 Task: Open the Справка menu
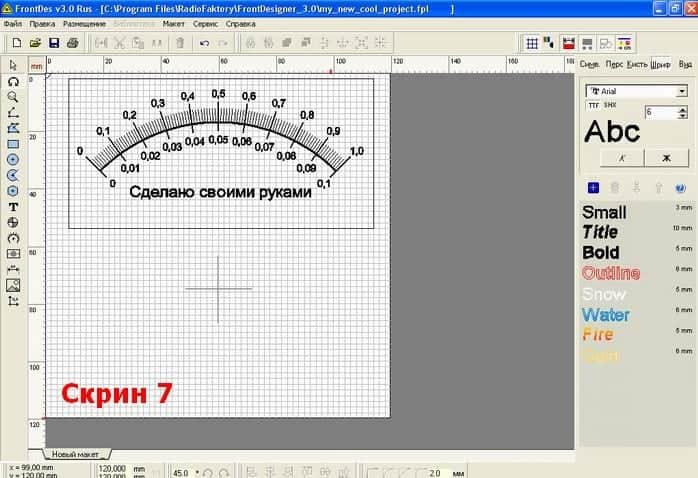tap(240, 24)
